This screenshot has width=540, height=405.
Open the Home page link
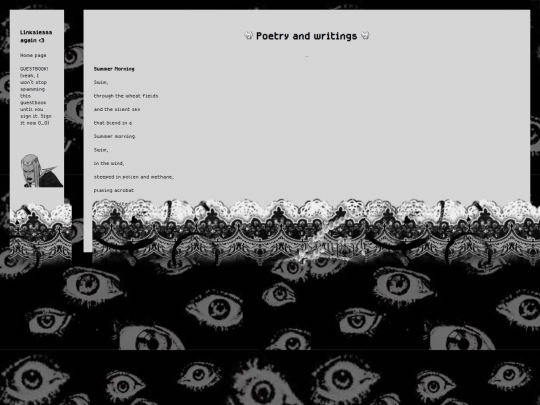point(33,55)
